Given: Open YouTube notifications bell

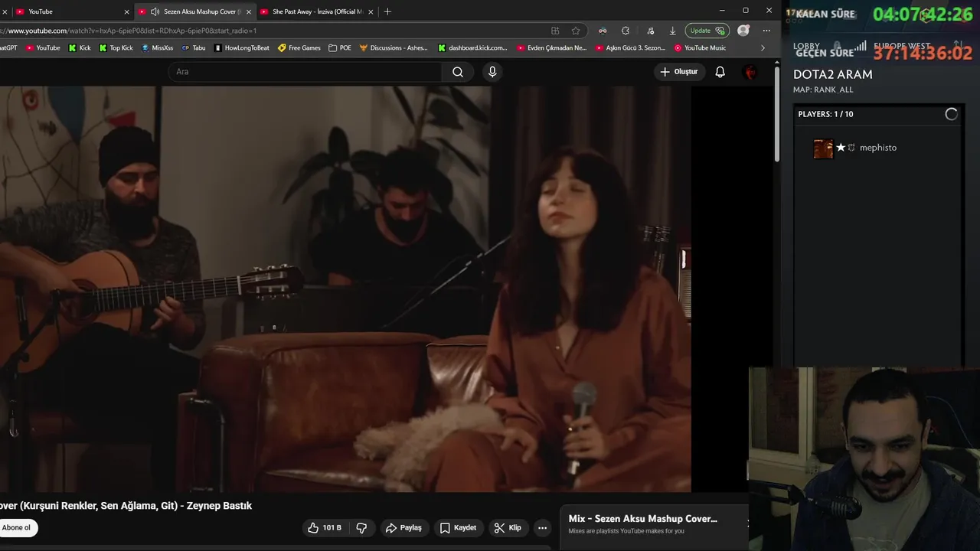Looking at the screenshot, I should (720, 72).
